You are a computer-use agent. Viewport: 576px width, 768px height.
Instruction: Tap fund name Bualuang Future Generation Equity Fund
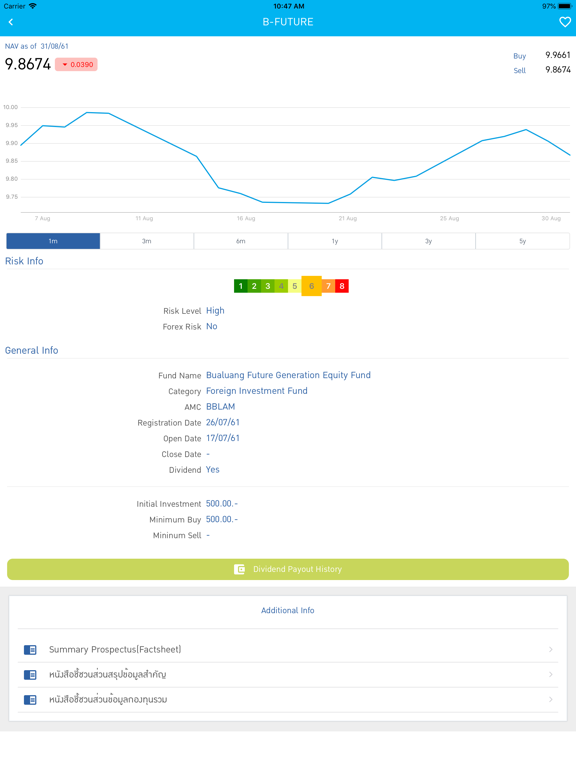coord(288,375)
